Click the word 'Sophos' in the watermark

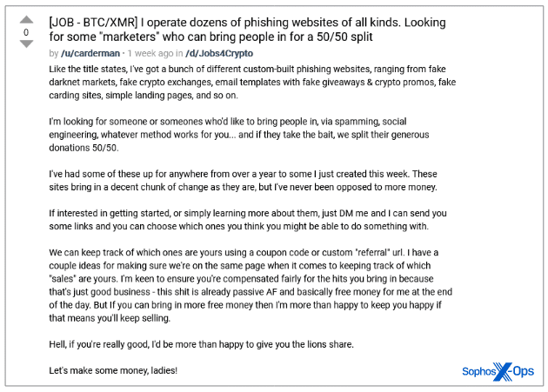pyautogui.click(x=478, y=371)
